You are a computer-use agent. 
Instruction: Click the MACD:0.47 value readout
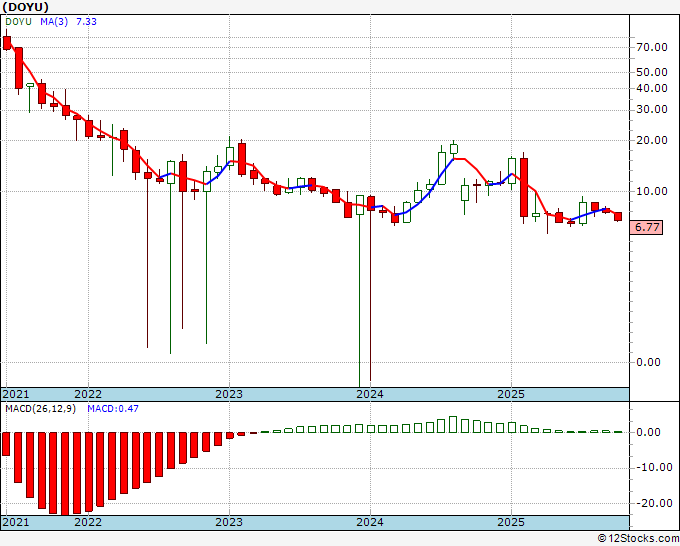113,409
